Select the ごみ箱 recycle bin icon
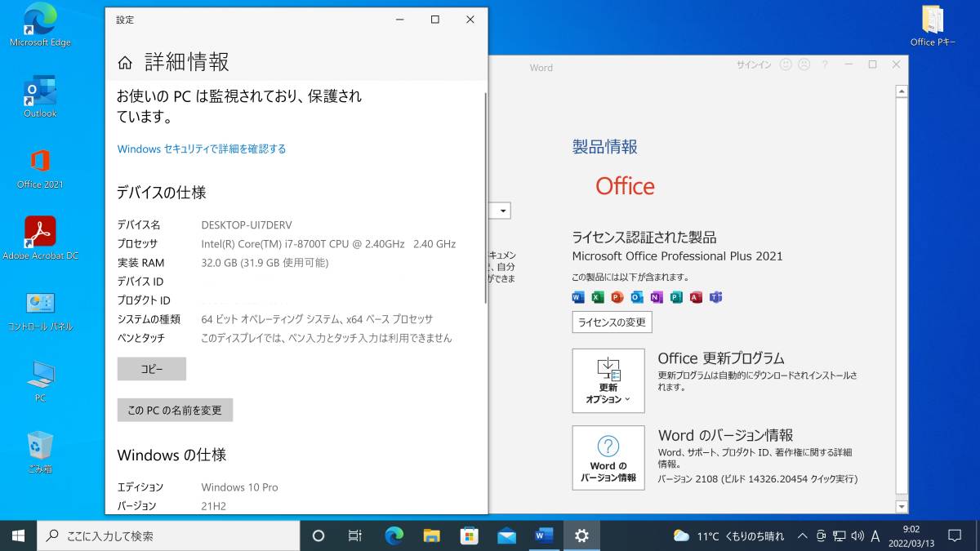 [x=40, y=452]
